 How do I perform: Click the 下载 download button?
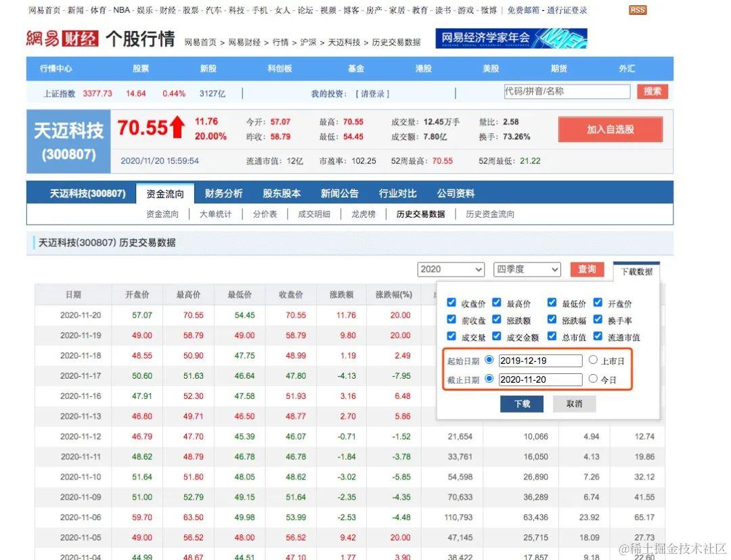tap(522, 404)
